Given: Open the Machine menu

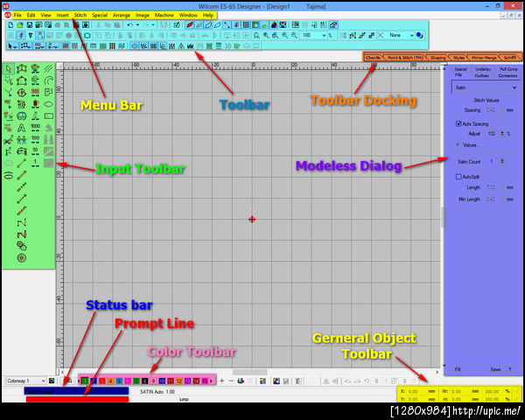Looking at the screenshot, I should point(164,15).
